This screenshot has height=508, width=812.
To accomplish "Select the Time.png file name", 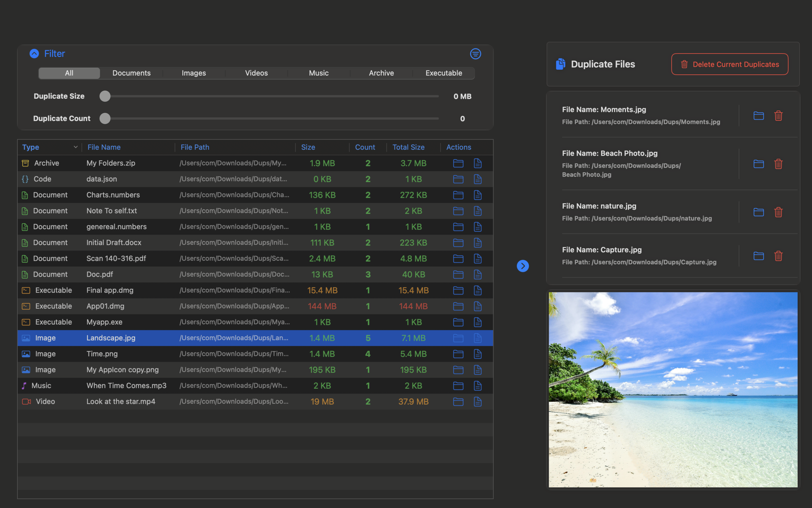I will pos(102,354).
